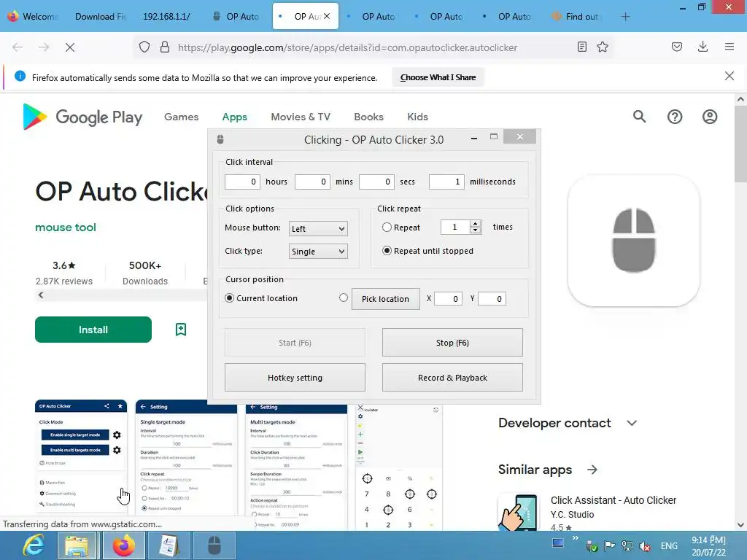
Task: Switch to the Find out tab
Action: pos(576,16)
